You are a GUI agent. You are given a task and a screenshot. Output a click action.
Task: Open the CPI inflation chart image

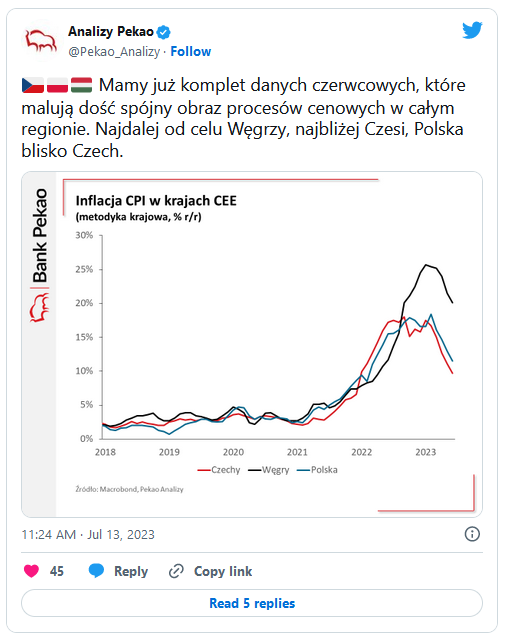point(252,344)
